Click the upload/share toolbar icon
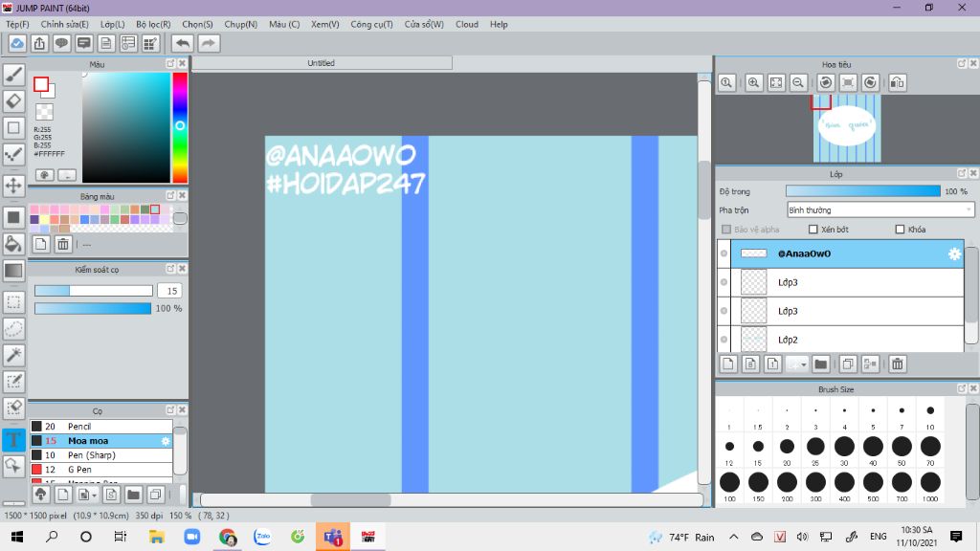 click(x=39, y=43)
